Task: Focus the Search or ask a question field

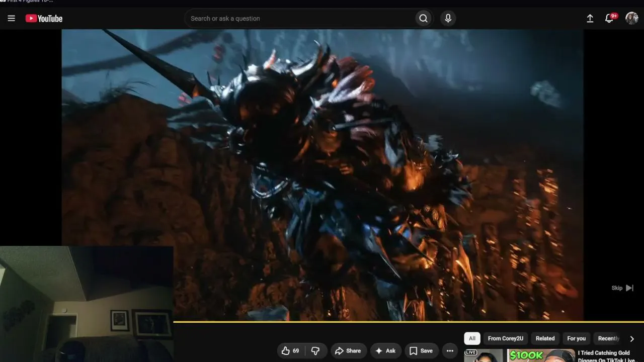Action: coord(300,19)
